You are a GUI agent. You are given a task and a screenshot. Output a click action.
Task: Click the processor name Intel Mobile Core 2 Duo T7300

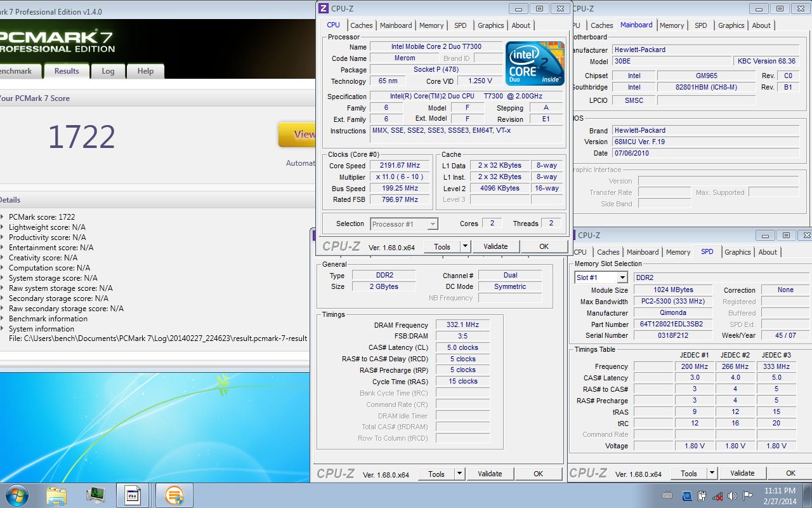436,46
